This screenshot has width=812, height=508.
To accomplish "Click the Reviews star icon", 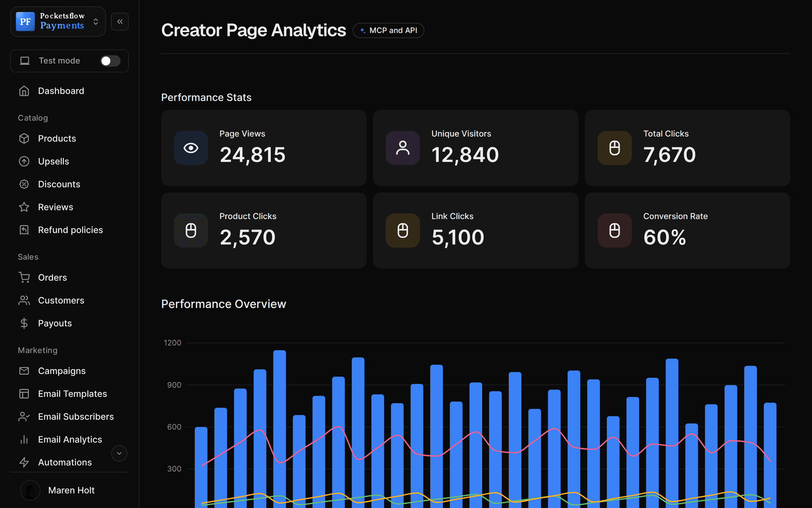I will pyautogui.click(x=24, y=207).
